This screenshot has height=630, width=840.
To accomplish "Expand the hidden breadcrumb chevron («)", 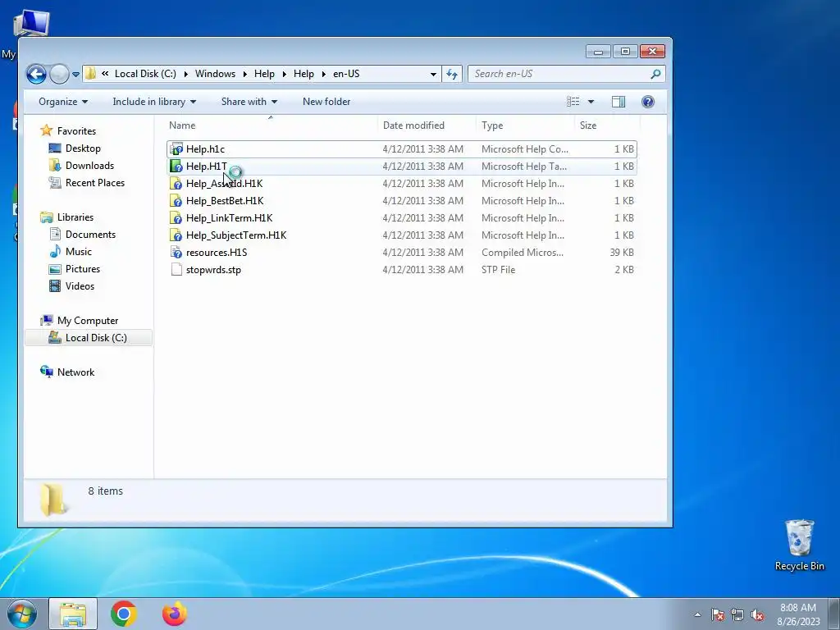I will coord(105,73).
